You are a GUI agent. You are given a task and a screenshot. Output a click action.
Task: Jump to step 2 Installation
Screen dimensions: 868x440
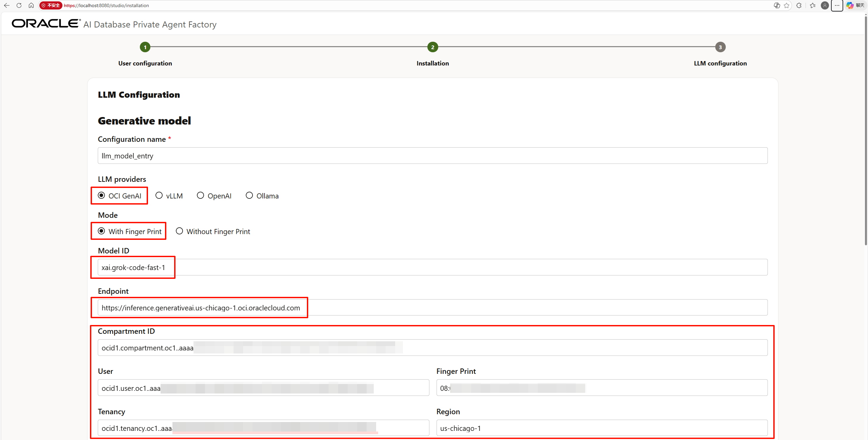(432, 47)
